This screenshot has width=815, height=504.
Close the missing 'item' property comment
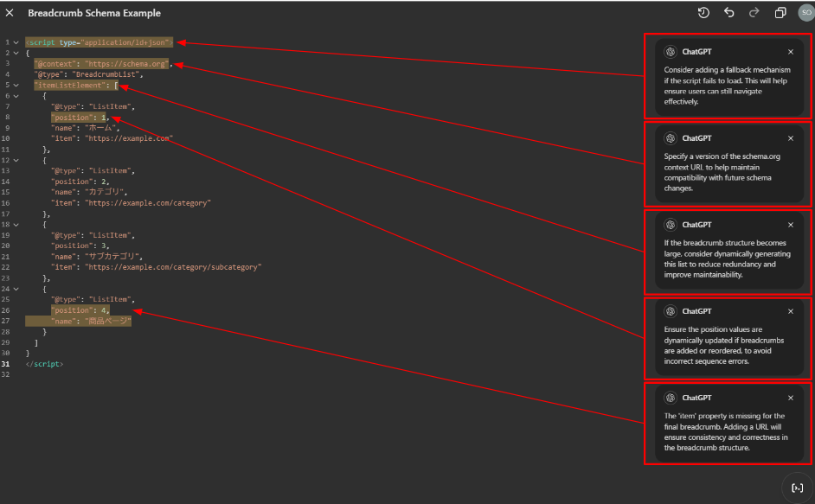point(790,398)
